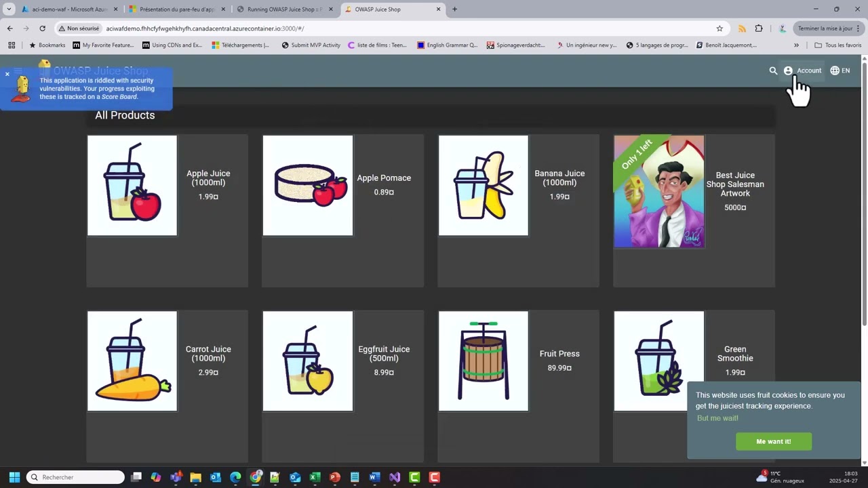The width and height of the screenshot is (868, 488).
Task: Open the RSS feed extension icon
Action: point(742,28)
